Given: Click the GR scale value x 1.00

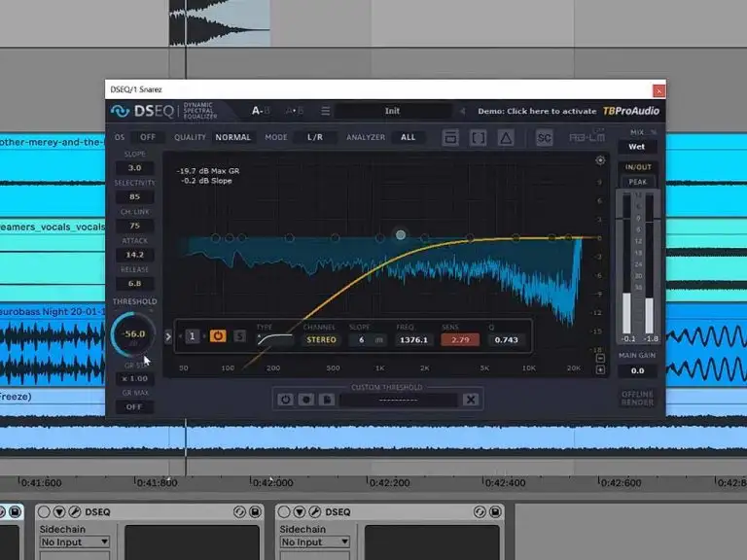Looking at the screenshot, I should point(135,378).
